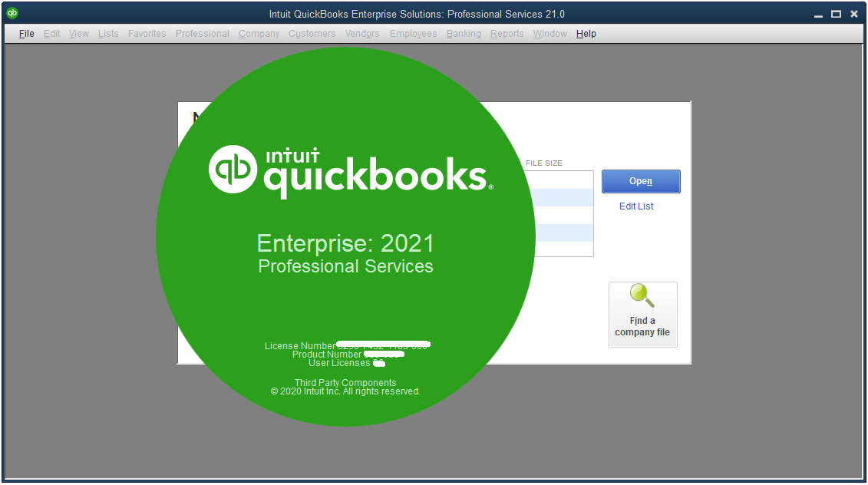Click the FILE SIZE column header
This screenshot has height=485, width=868.
click(x=543, y=163)
